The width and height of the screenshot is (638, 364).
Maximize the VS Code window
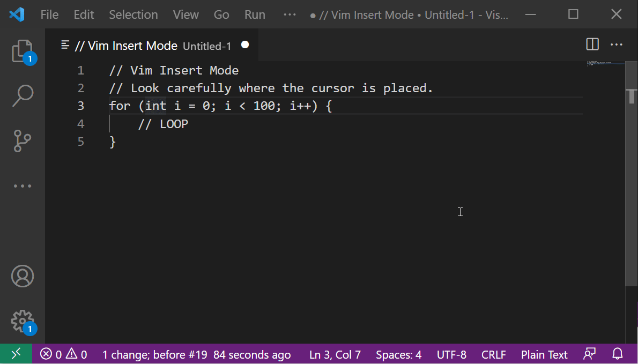(573, 14)
